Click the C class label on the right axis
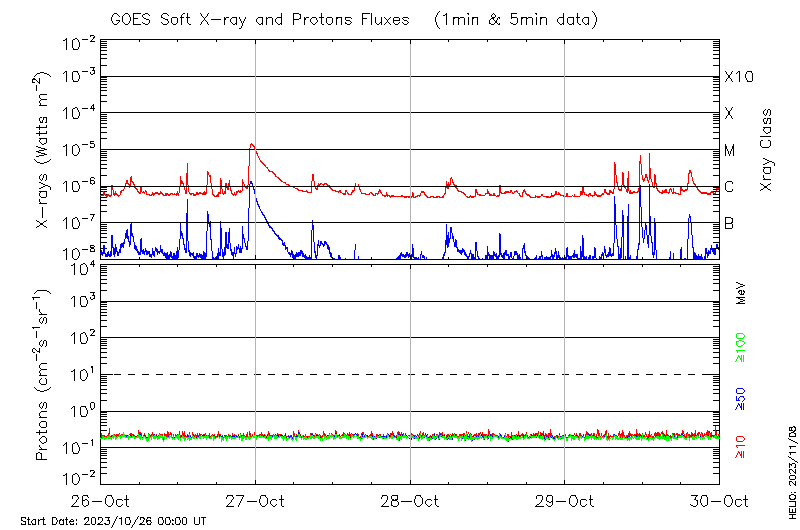Screen dimensions: 800x530 click(x=729, y=187)
